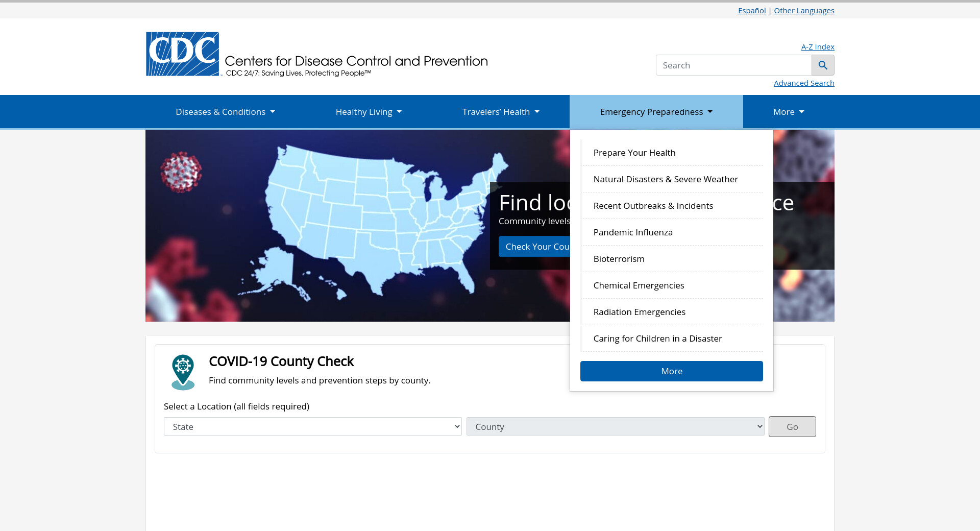Image resolution: width=980 pixels, height=531 pixels.
Task: Switch to Español language
Action: [x=751, y=11]
